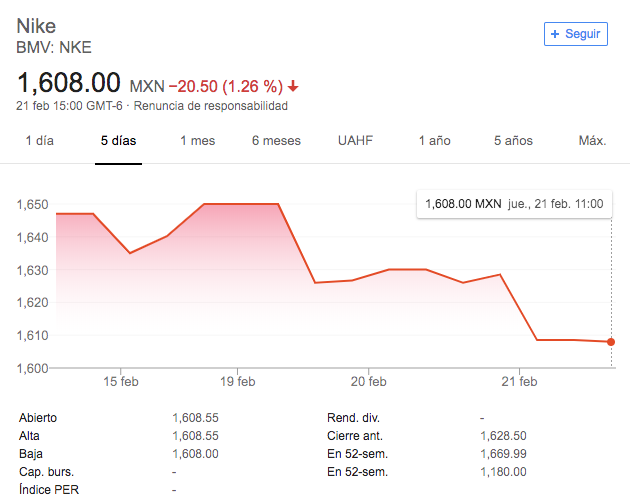Switch chart to "1 año"
The image size is (630, 502).
434,141
